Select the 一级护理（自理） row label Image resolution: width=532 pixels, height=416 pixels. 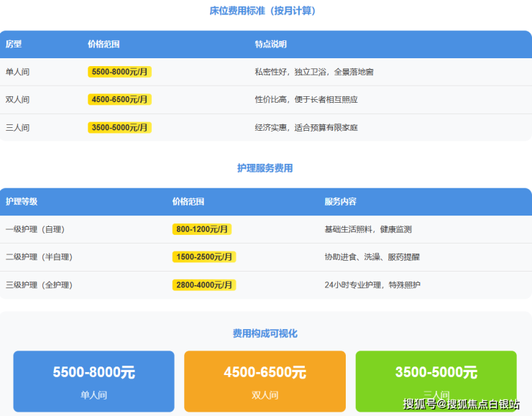point(35,229)
